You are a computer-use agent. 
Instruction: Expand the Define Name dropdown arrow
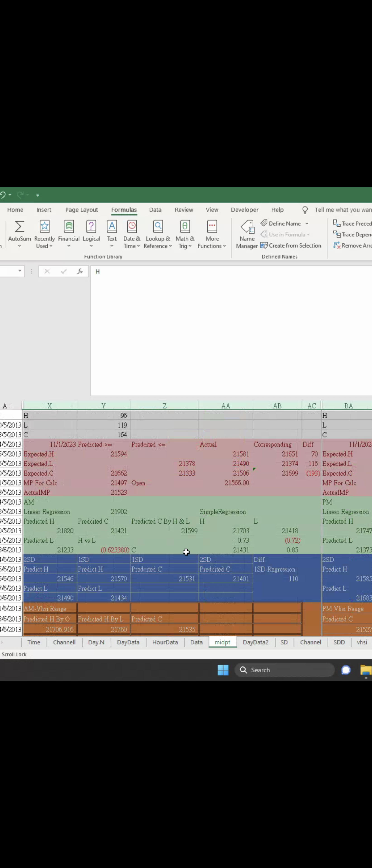click(307, 223)
